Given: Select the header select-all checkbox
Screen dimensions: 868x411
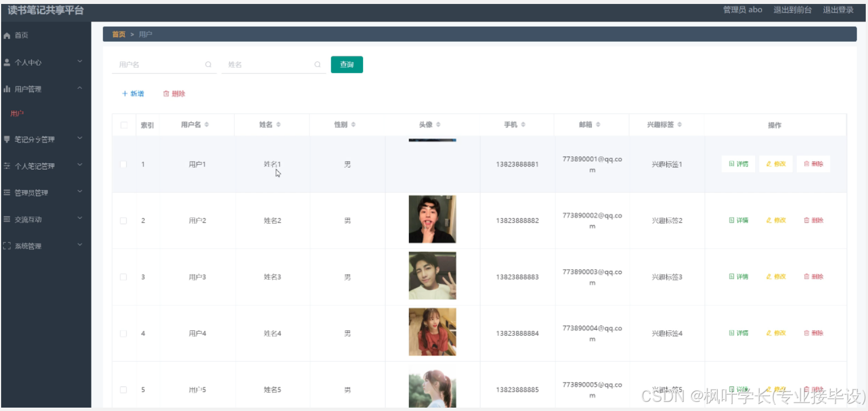Looking at the screenshot, I should click(124, 126).
